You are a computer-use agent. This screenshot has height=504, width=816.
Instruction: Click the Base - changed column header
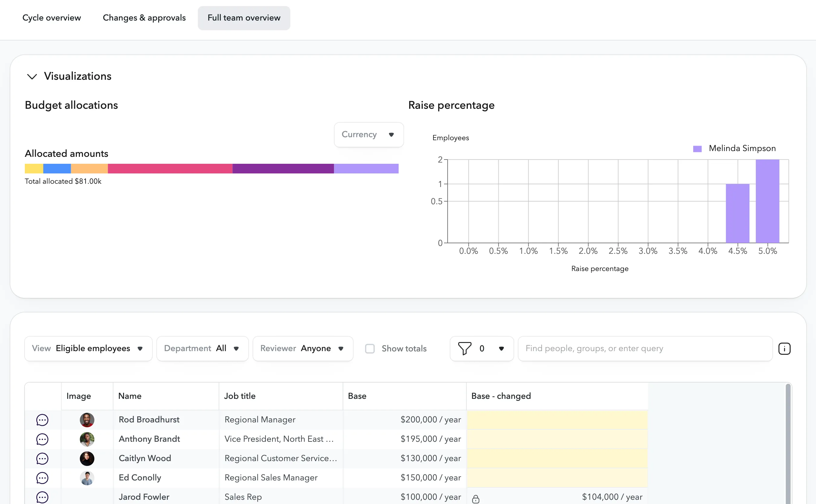coord(557,396)
